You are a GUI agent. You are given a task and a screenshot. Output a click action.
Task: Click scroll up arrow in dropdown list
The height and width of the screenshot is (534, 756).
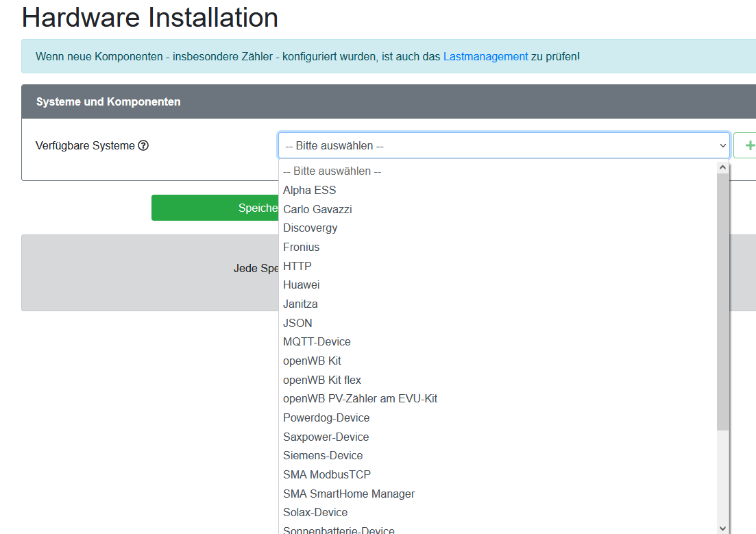[x=722, y=167]
